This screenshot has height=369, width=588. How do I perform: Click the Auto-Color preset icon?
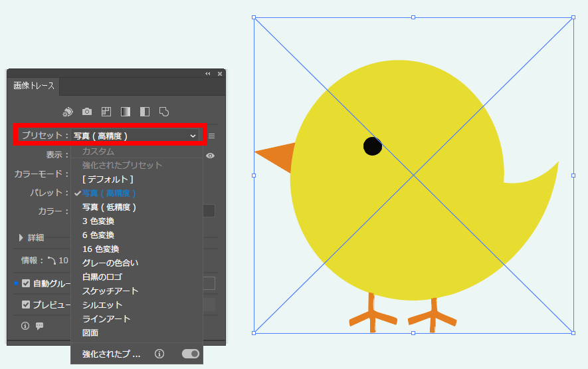click(67, 112)
